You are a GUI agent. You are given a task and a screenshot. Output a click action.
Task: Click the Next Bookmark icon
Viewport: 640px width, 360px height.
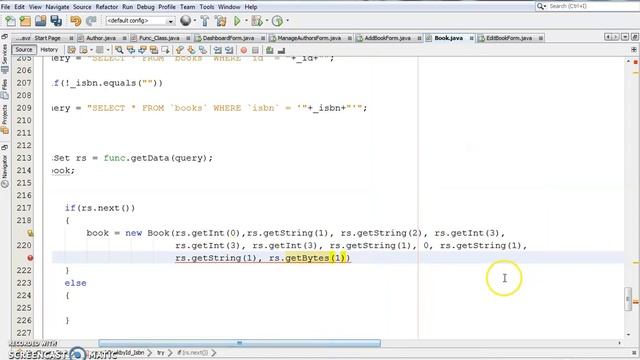(x=191, y=50)
